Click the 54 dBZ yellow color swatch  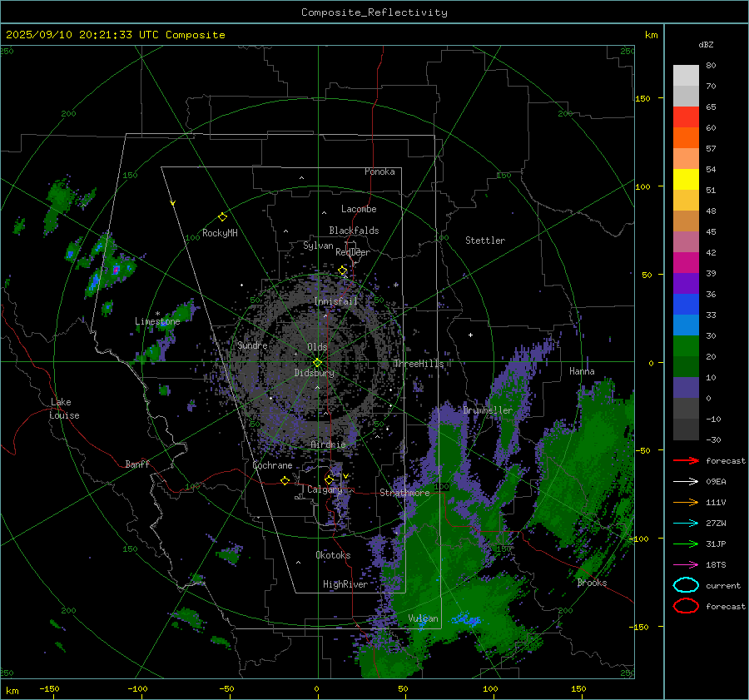[x=686, y=180]
